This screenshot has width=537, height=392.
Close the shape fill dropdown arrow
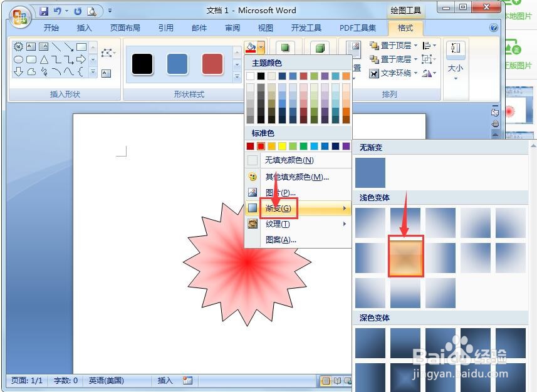(x=261, y=47)
